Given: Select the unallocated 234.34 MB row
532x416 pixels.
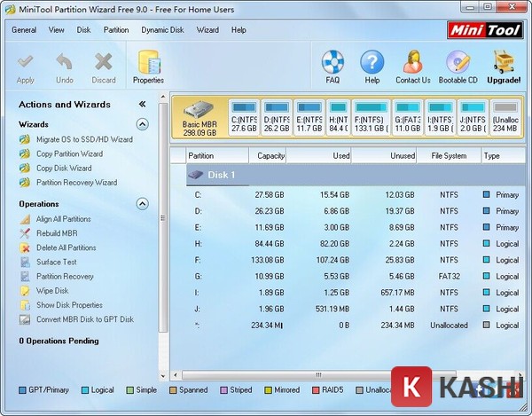Looking at the screenshot, I should point(356,325).
